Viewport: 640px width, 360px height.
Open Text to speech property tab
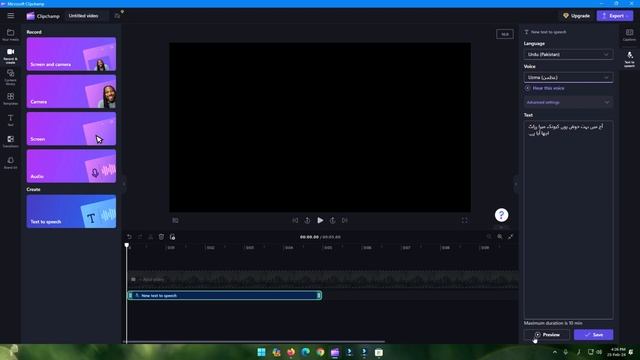tap(629, 59)
